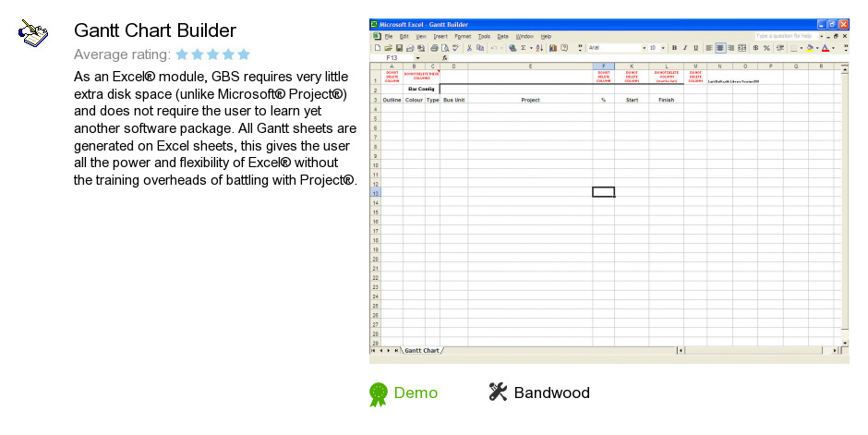Click the Project column header cell
This screenshot has height=435, width=868.
point(530,100)
